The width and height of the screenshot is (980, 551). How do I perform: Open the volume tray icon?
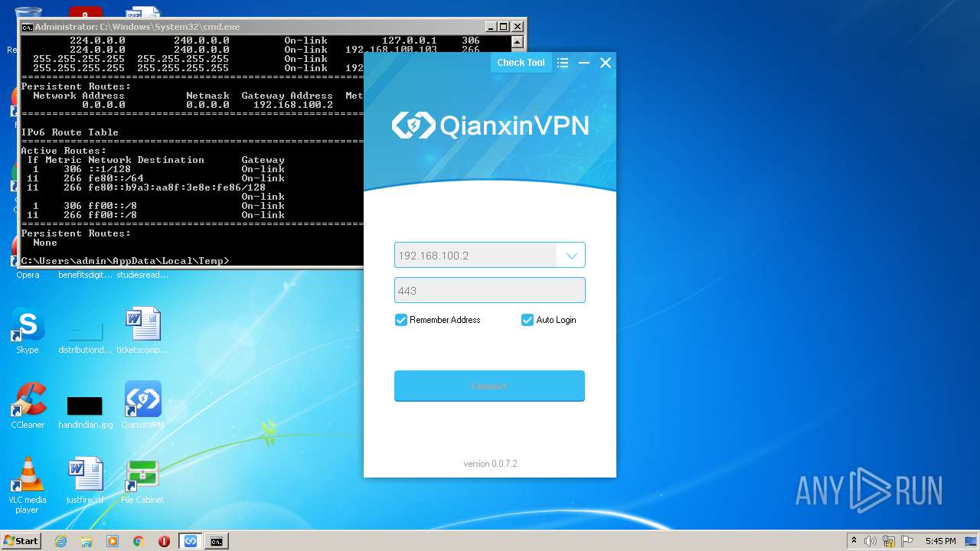871,541
